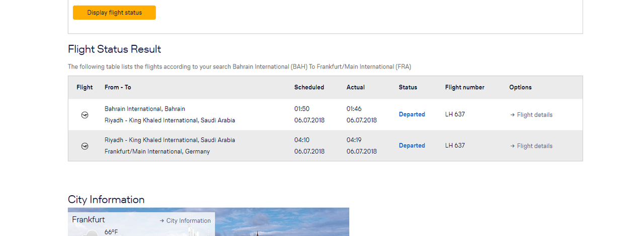Select Departed status of Riyadh–Frankfurt flight

click(412, 145)
